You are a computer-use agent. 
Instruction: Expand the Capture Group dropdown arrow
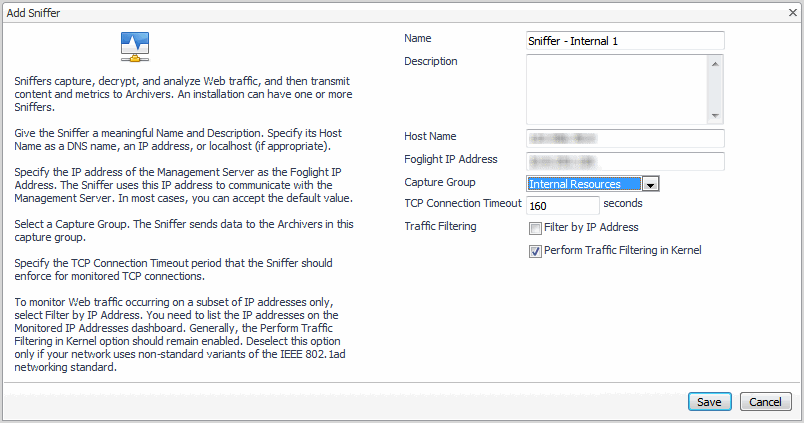pos(650,184)
